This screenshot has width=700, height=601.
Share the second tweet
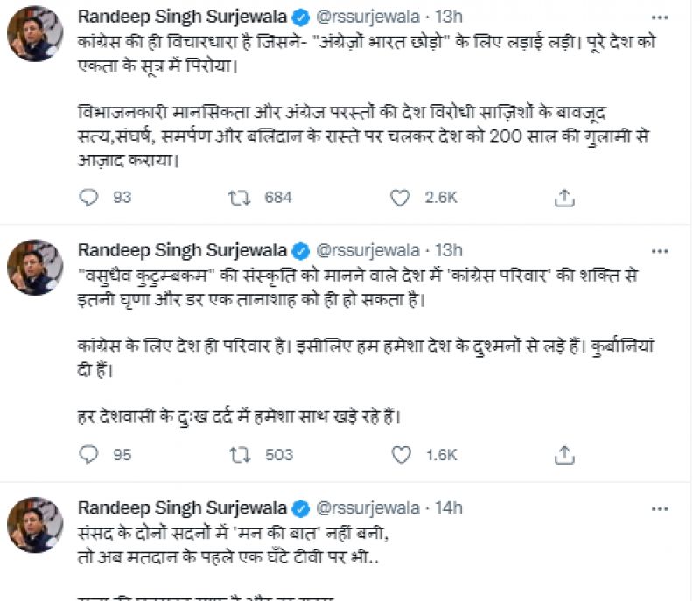pos(564,455)
